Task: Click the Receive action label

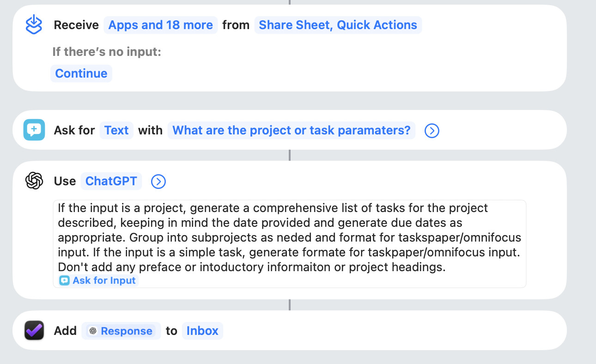Action: pyautogui.click(x=76, y=25)
